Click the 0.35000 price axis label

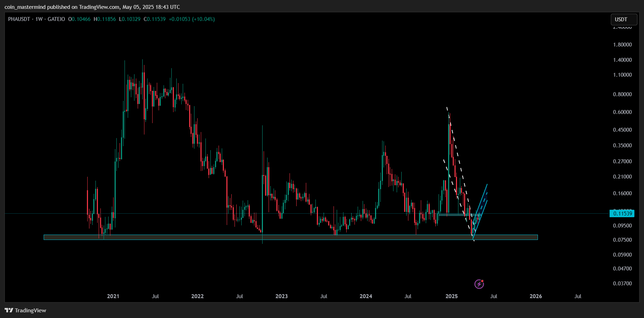tap(622, 146)
